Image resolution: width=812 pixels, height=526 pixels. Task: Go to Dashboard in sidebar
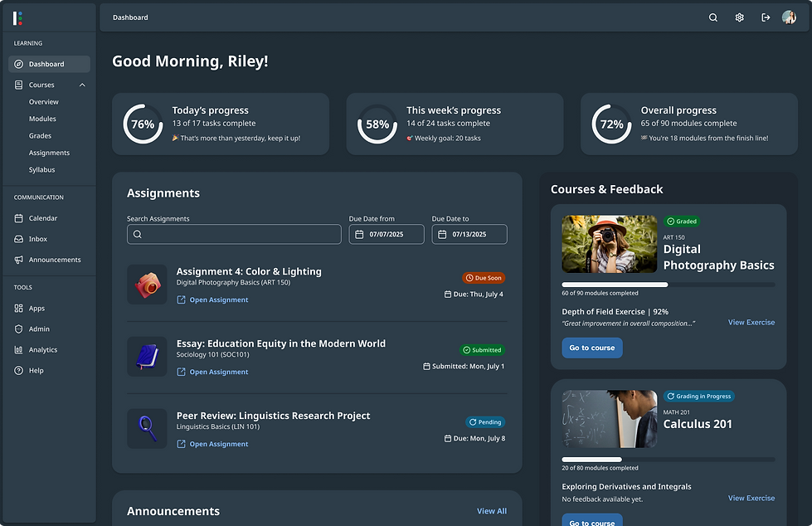[x=49, y=64]
